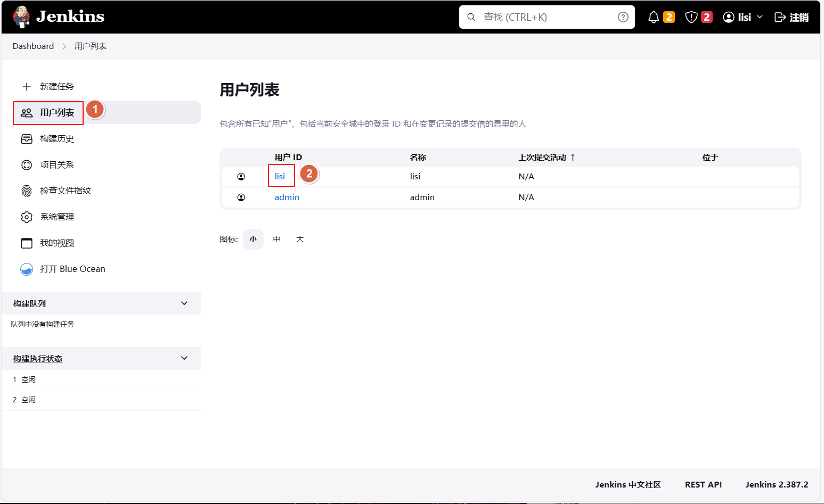The image size is (824, 504).
Task: Focus the 查找 search field
Action: click(x=547, y=17)
